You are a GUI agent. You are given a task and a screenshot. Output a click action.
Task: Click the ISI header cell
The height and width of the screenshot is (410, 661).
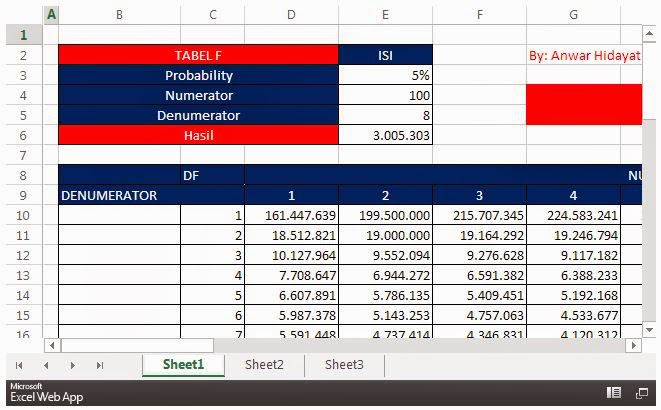(x=385, y=55)
